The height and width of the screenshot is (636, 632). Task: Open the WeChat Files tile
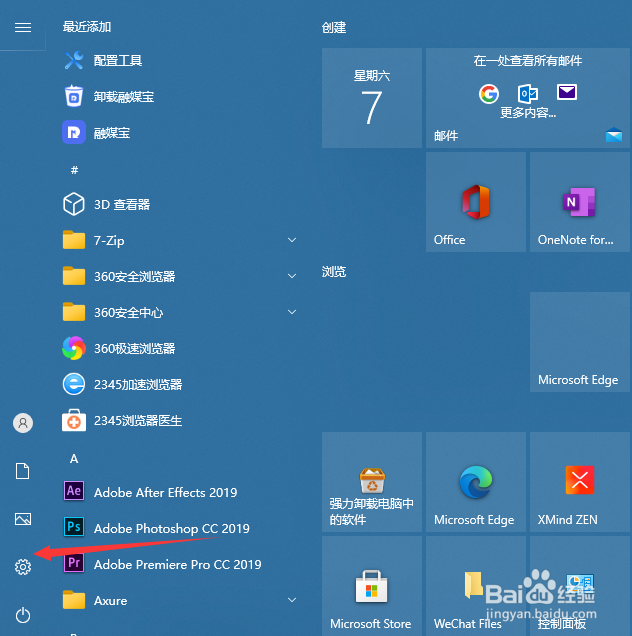coord(476,586)
